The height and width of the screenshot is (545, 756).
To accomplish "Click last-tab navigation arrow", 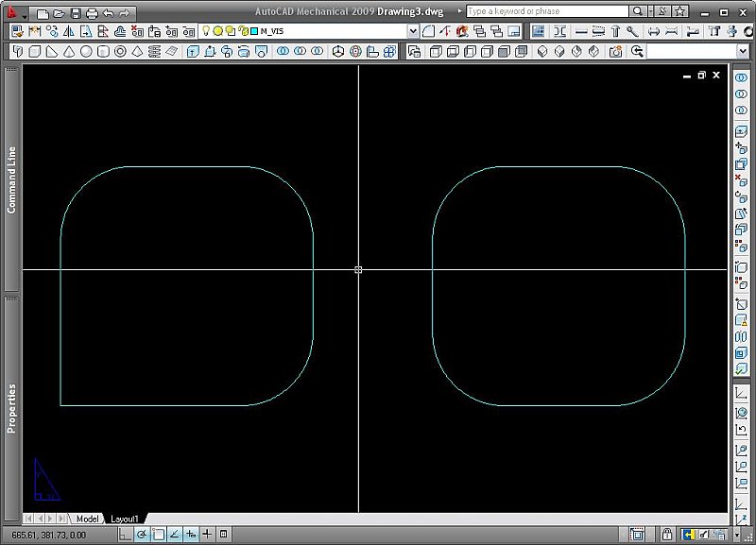I will click(x=61, y=519).
